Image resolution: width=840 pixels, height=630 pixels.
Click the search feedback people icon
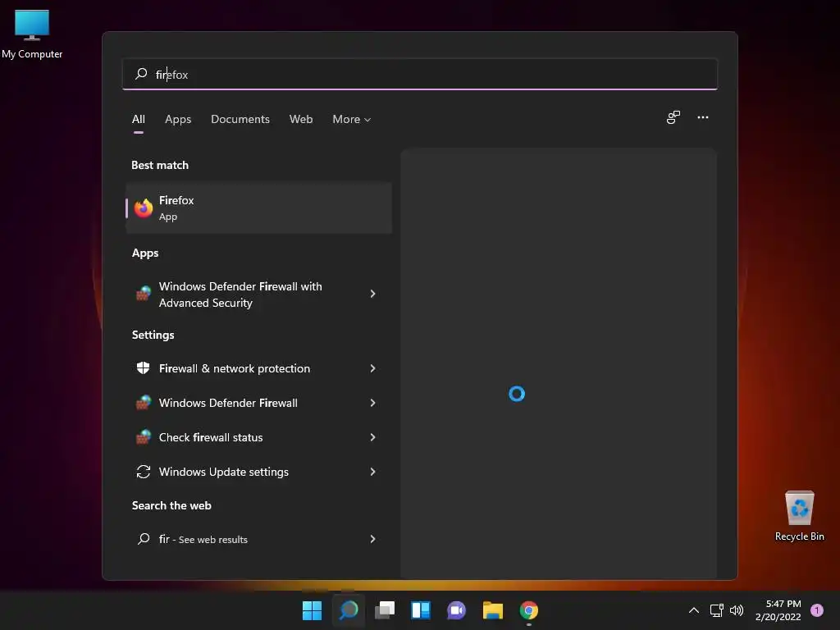tap(673, 117)
